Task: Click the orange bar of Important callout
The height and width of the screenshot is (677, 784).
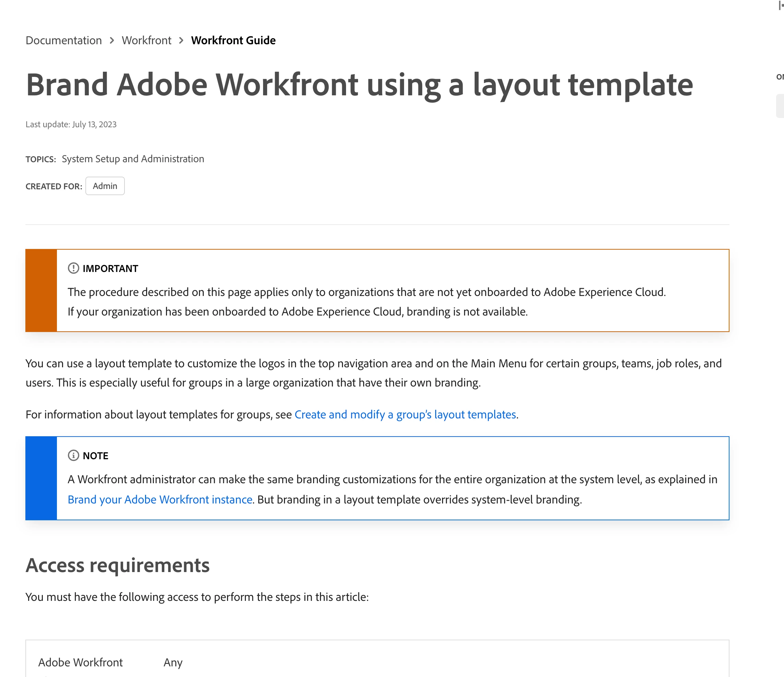Action: (x=41, y=290)
